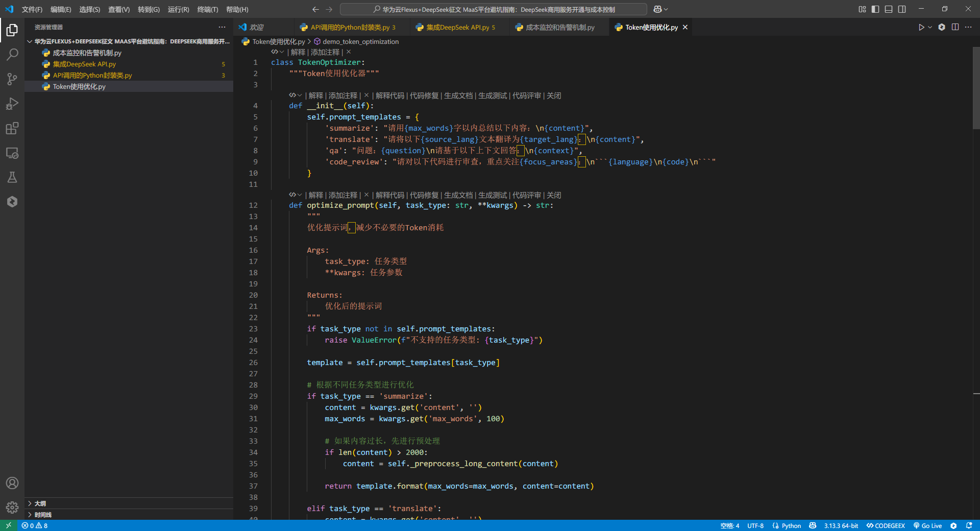Start Go Live server
The width and height of the screenshot is (980, 531).
click(927, 525)
